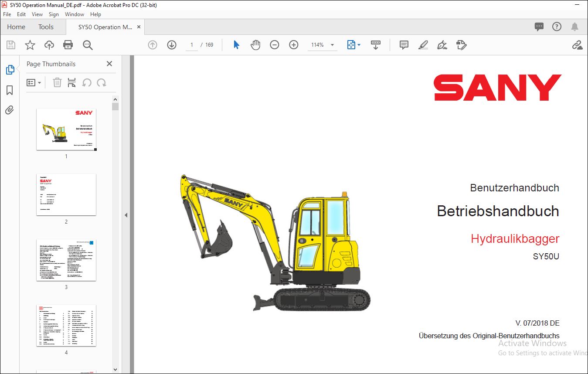Open the Sign document pen tool

(442, 45)
